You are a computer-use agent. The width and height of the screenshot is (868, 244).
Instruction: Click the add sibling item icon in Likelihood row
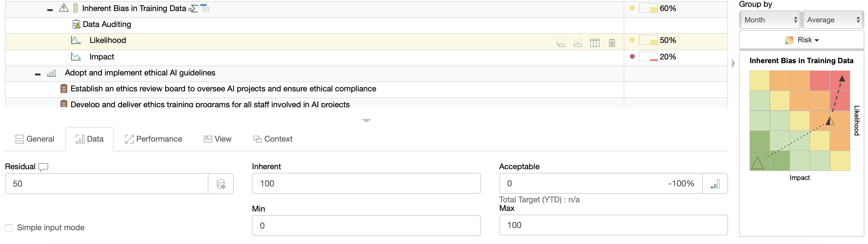[x=578, y=43]
